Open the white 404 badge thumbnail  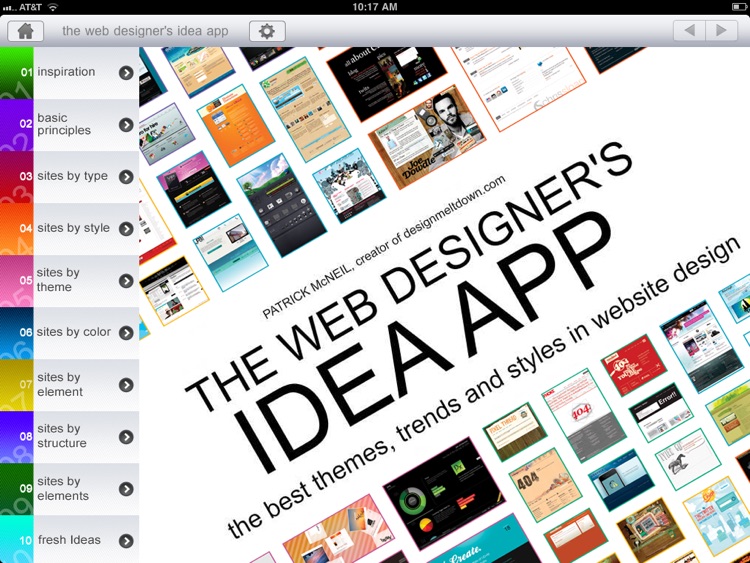(584, 415)
